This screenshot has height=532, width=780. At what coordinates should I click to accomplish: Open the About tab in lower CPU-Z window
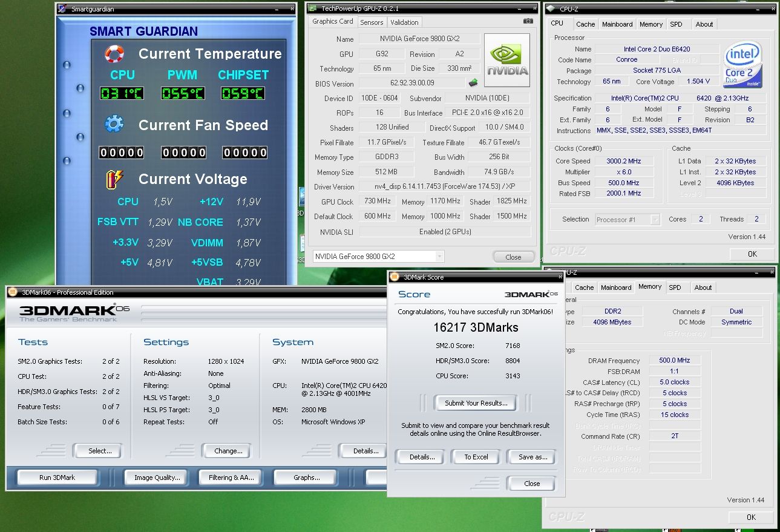tap(703, 287)
